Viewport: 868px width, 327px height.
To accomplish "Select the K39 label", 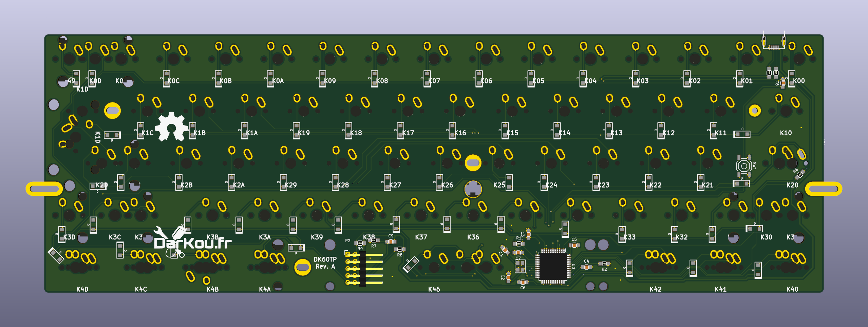I will point(317,237).
